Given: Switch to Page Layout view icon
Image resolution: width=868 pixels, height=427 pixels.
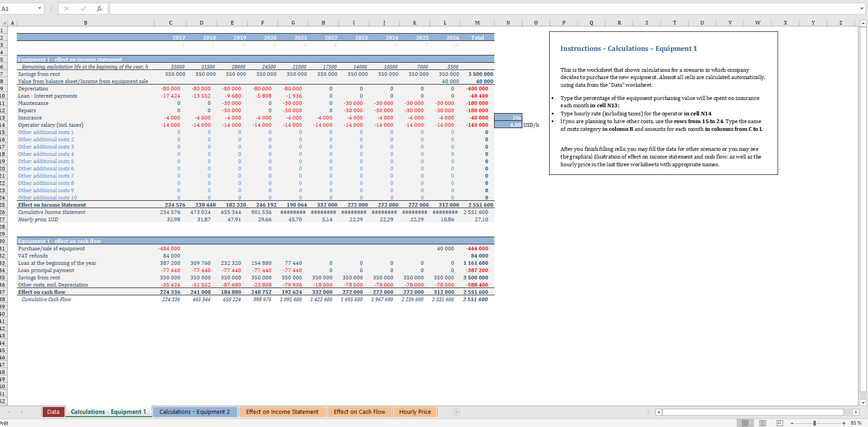Looking at the screenshot, I should tap(763, 423).
